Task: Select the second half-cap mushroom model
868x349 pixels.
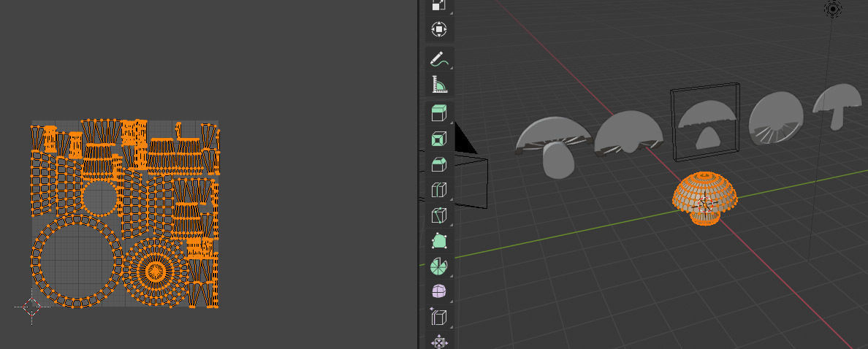Action: pos(629,134)
